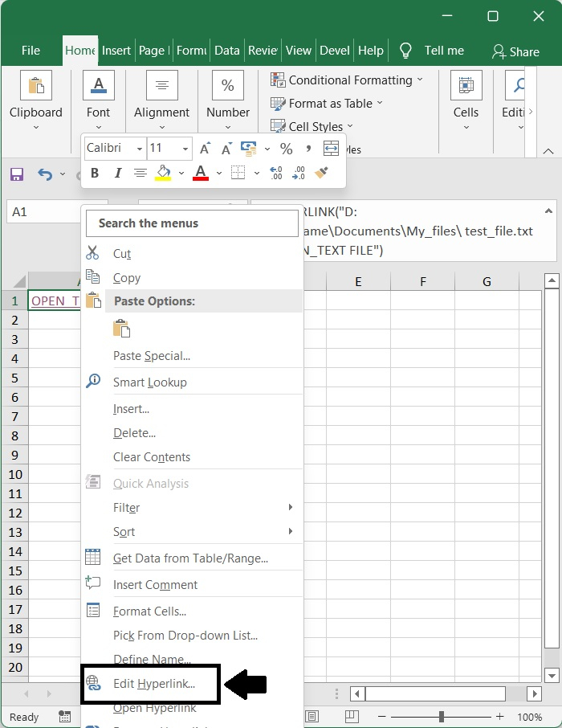562x728 pixels.
Task: Choose Paste Special from context menu
Action: (x=192, y=356)
